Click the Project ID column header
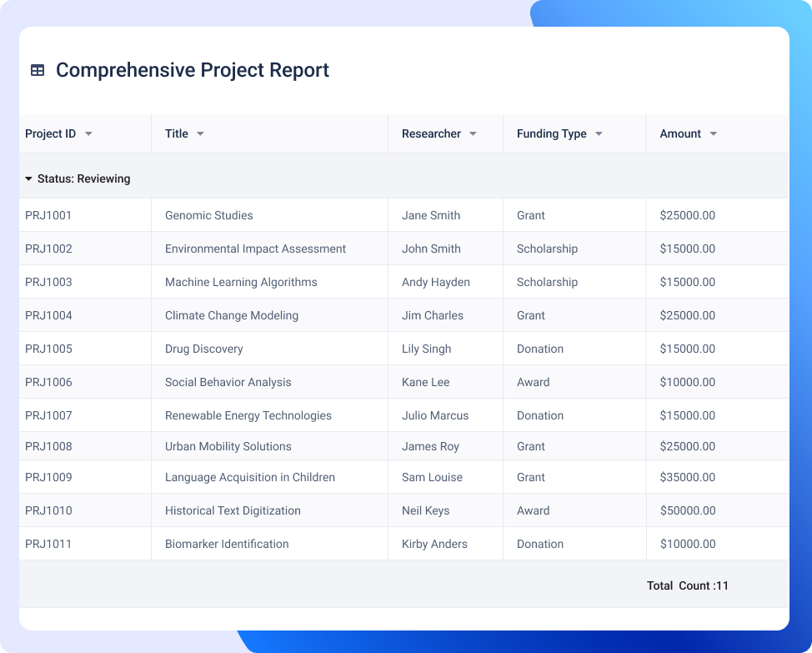Image resolution: width=812 pixels, height=653 pixels. [x=50, y=133]
